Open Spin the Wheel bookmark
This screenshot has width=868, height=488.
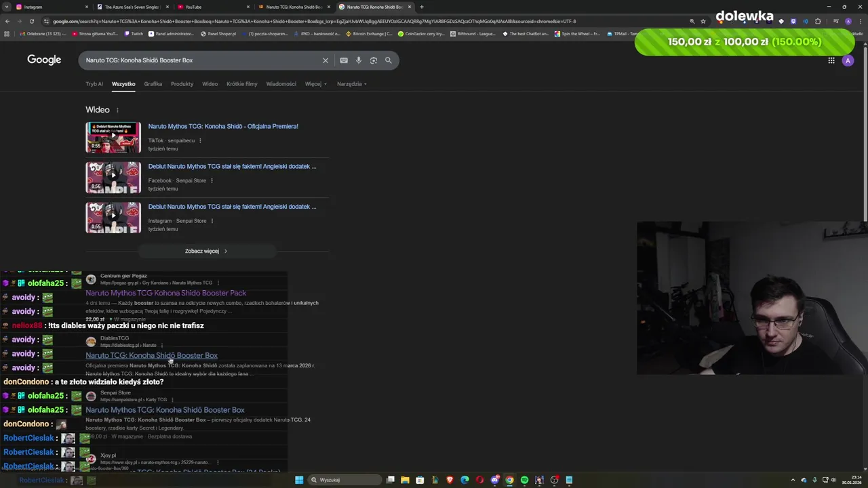click(x=577, y=33)
